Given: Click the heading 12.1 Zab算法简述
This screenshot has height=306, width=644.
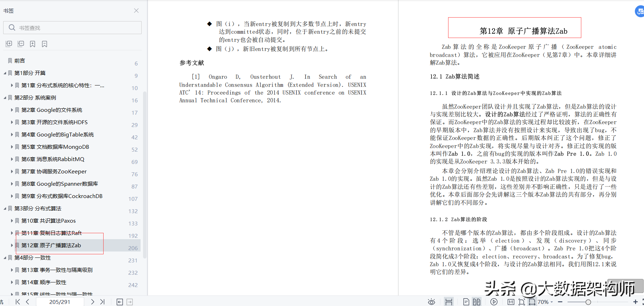Looking at the screenshot, I should pyautogui.click(x=454, y=77).
